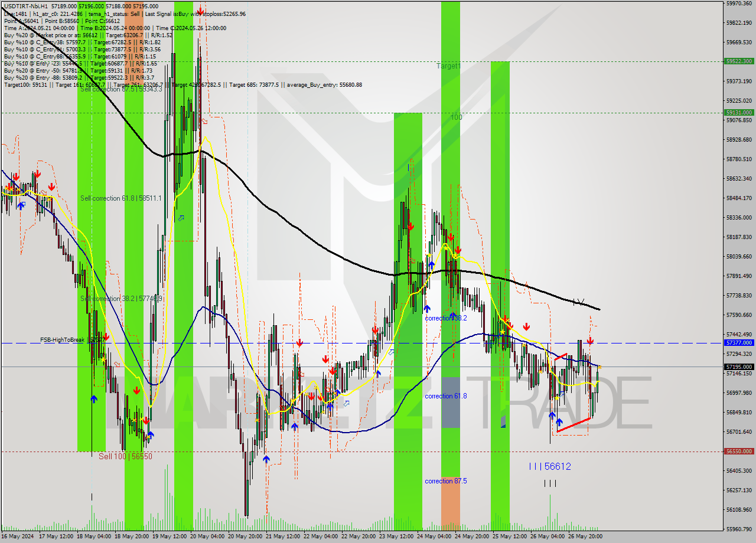Click the 55960.790 price axis value

[x=739, y=529]
